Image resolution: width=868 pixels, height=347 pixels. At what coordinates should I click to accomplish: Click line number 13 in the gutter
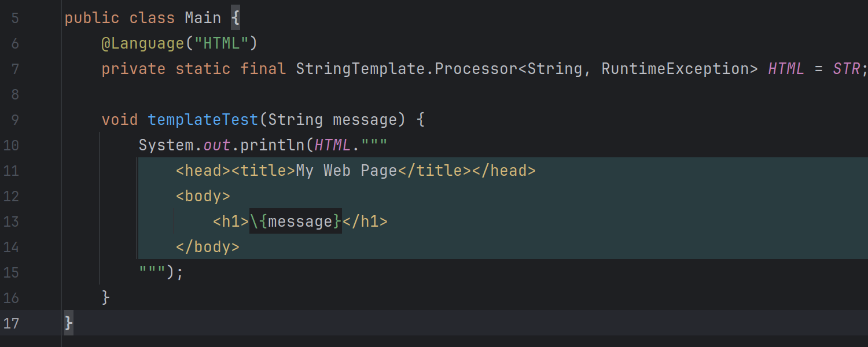[x=12, y=222]
